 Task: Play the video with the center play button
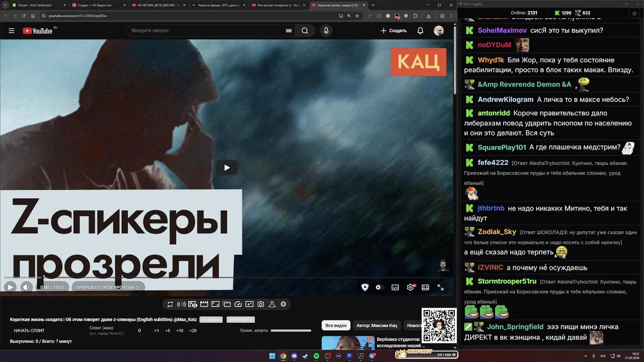click(x=227, y=167)
